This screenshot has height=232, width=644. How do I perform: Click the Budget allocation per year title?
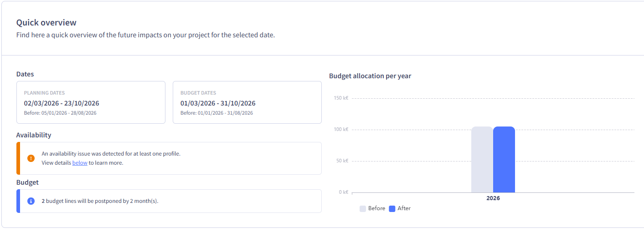point(370,76)
